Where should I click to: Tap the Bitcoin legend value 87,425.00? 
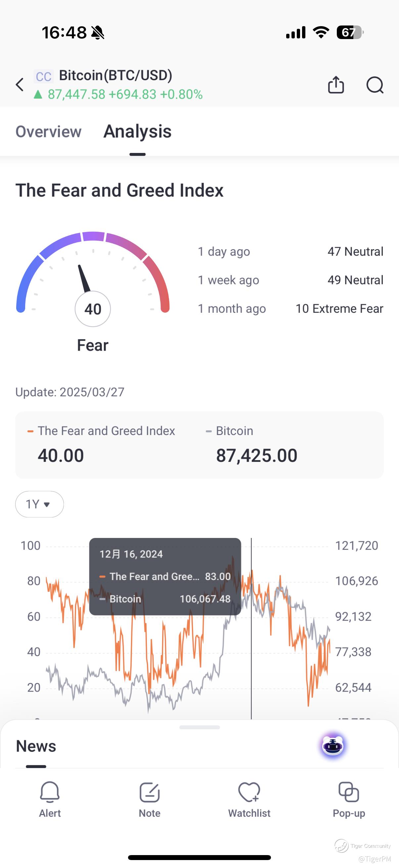pyautogui.click(x=257, y=456)
